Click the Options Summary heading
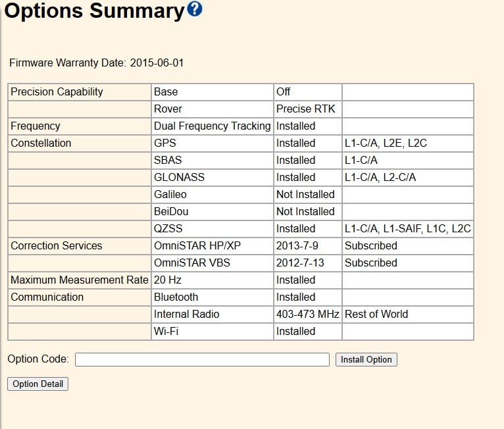Viewport: 504px width, 429px height. click(94, 11)
